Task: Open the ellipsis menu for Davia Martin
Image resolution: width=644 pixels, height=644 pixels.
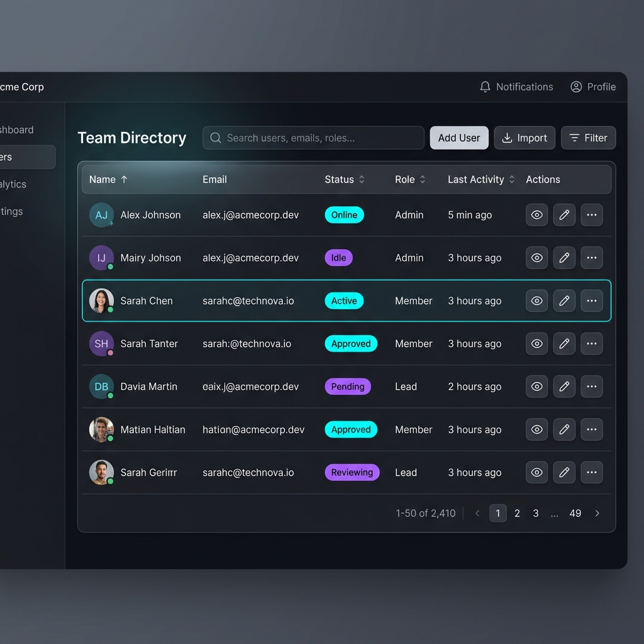Action: (592, 386)
